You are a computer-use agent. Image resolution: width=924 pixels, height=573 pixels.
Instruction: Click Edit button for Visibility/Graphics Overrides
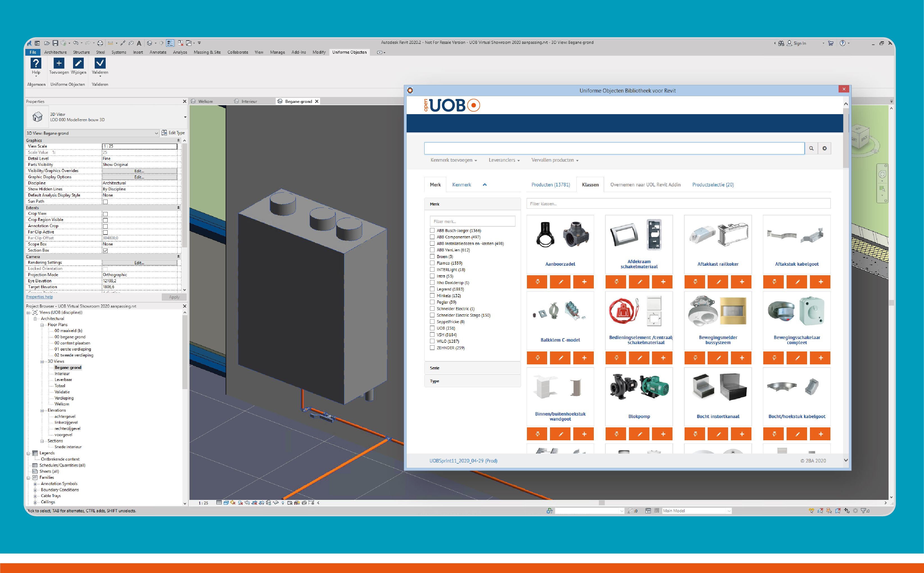[139, 171]
